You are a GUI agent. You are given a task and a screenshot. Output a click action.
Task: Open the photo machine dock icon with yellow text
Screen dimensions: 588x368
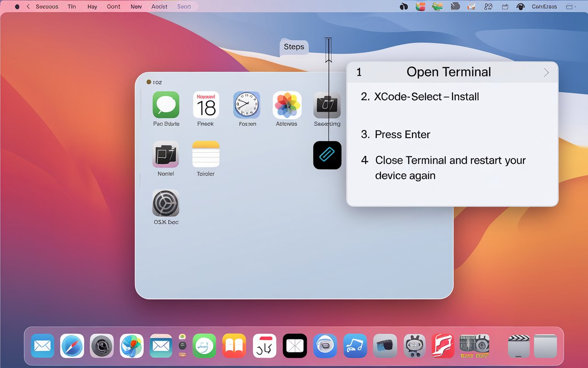(475, 346)
